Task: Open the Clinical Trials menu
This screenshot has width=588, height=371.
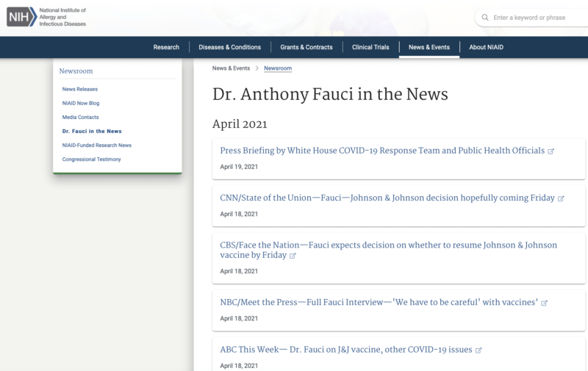Action: pos(370,47)
